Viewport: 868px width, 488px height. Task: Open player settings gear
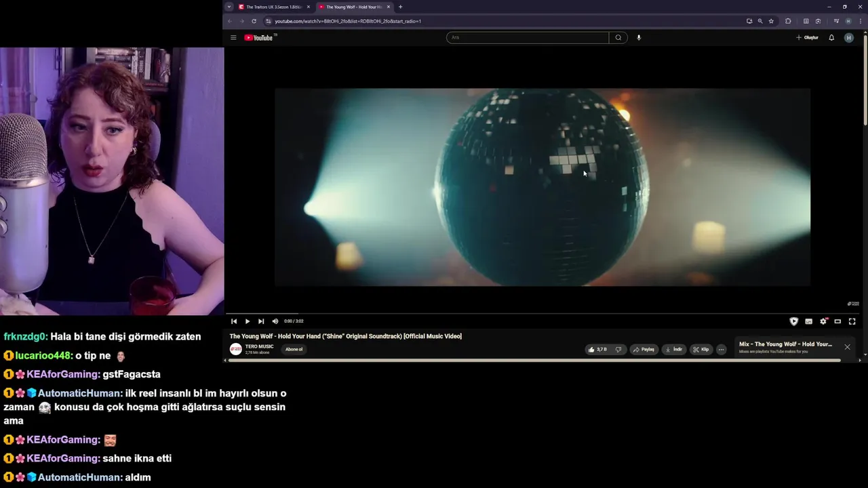click(823, 321)
